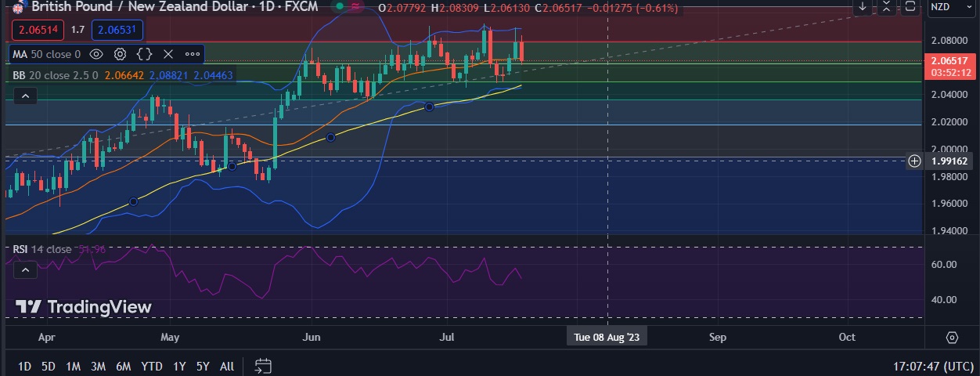The width and height of the screenshot is (980, 376).
Task: Select the 6M time range
Action: (x=123, y=366)
